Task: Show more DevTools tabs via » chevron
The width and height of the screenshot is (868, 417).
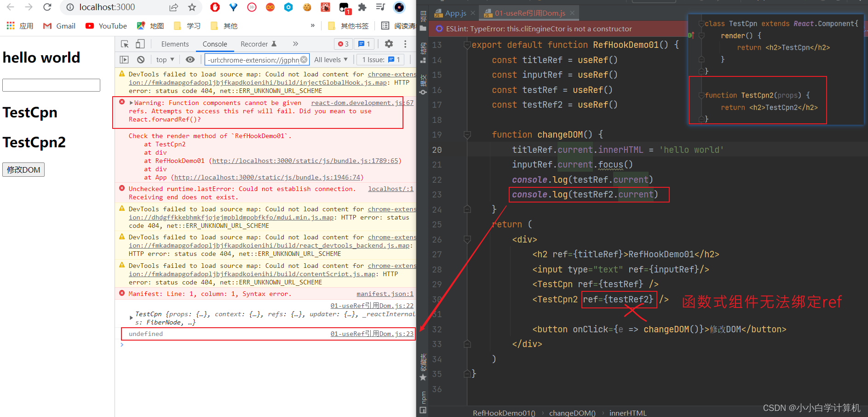Action: click(x=295, y=44)
